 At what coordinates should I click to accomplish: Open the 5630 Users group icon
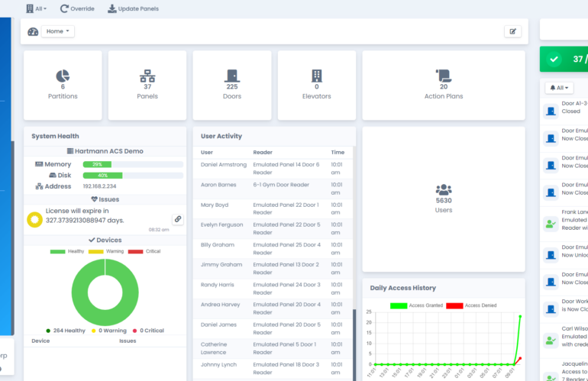(444, 190)
